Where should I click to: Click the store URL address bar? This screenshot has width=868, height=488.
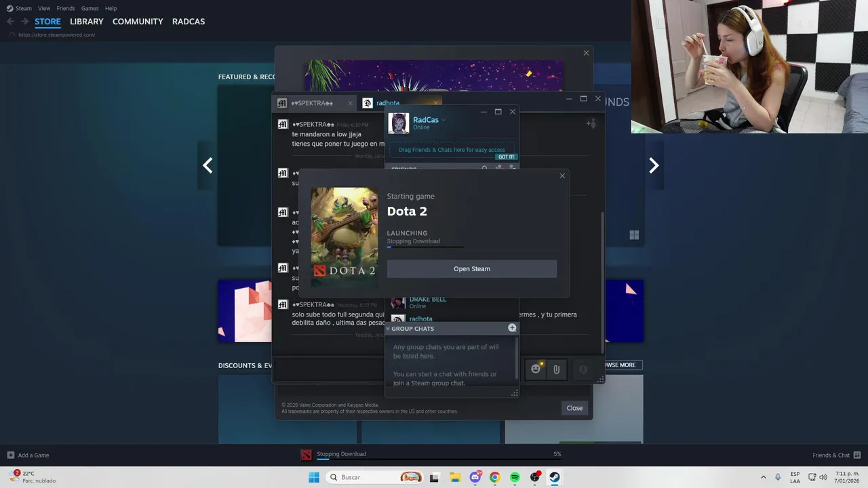pos(56,35)
